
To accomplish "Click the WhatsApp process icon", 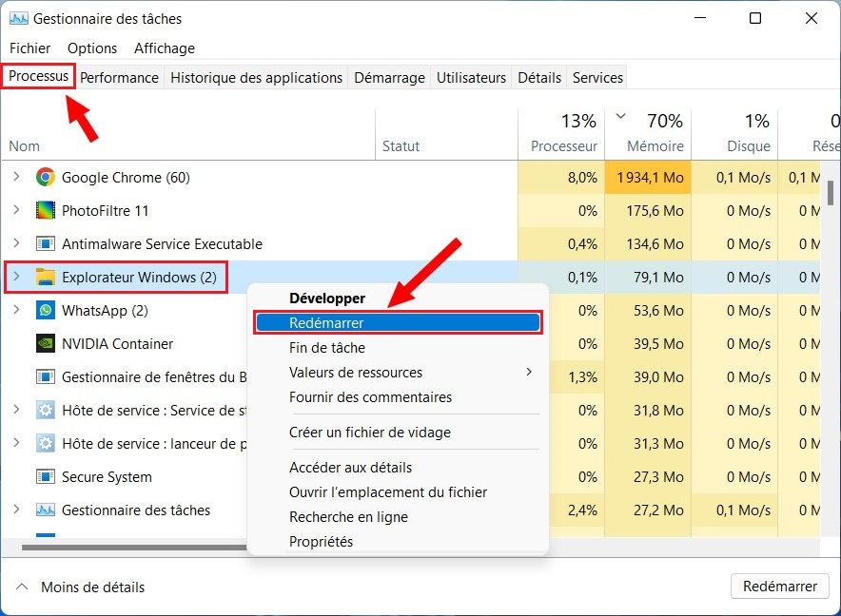I will point(47,310).
